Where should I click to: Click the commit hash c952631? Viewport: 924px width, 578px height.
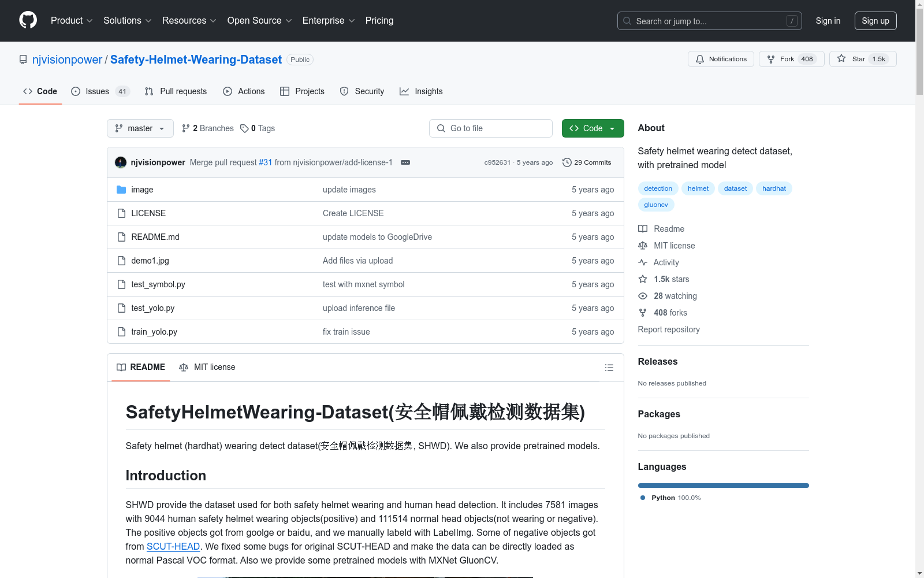(x=497, y=162)
